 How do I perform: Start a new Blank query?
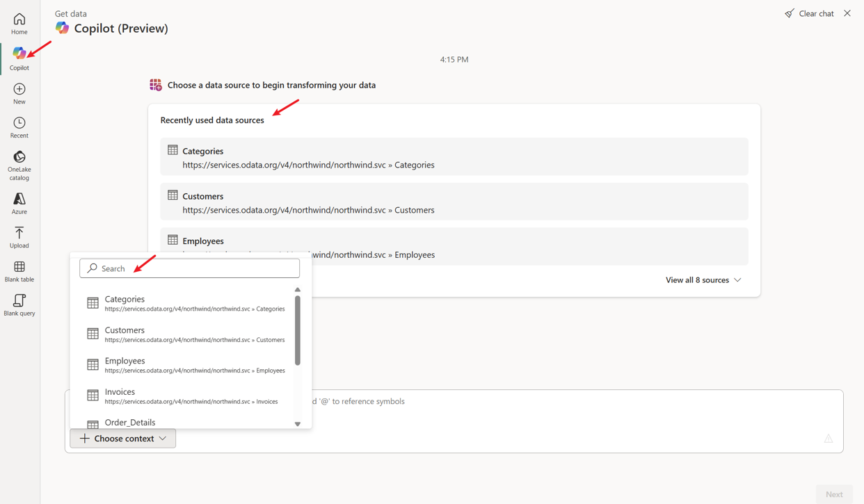pos(19,302)
